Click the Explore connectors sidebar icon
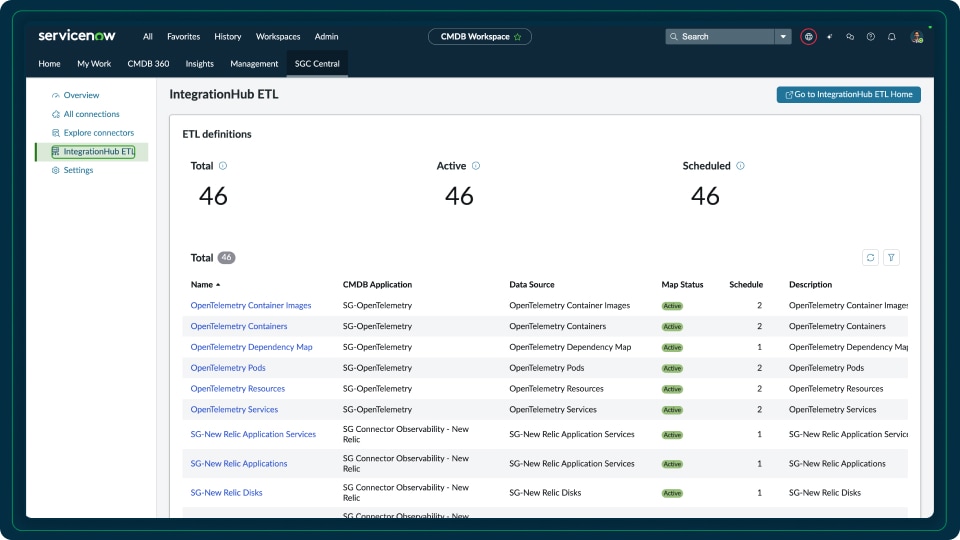 pos(55,133)
